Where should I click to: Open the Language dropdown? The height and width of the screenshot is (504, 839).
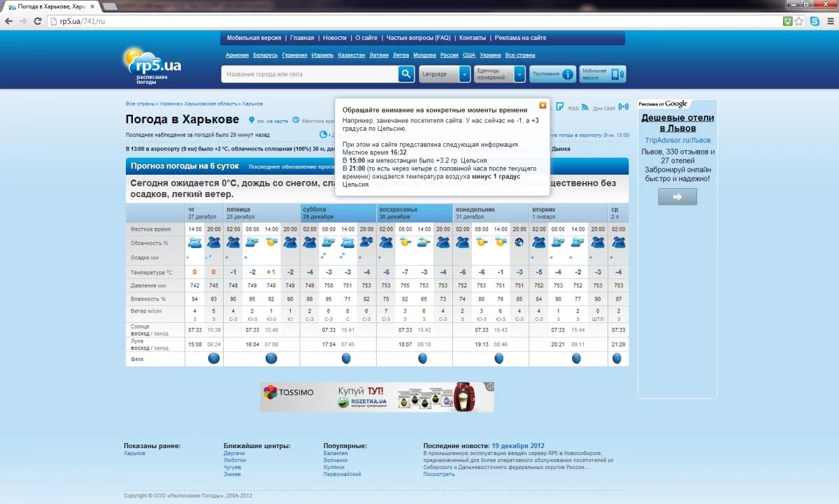pos(445,74)
